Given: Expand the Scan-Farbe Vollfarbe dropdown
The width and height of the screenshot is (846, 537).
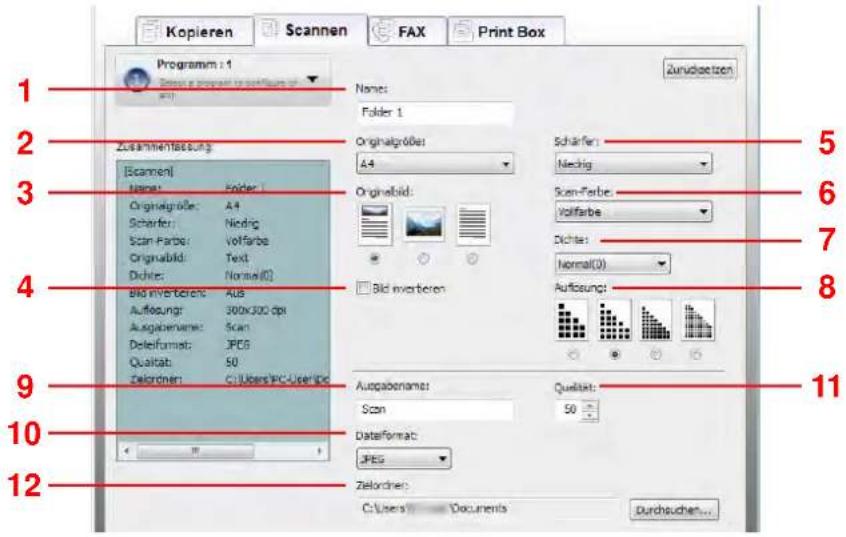Looking at the screenshot, I should (633, 212).
